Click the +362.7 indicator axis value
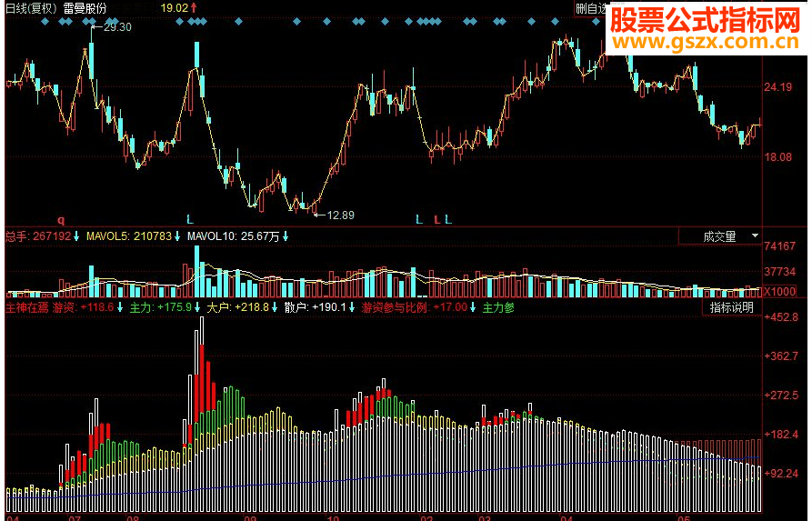This screenshot has height=521, width=812. tap(781, 356)
